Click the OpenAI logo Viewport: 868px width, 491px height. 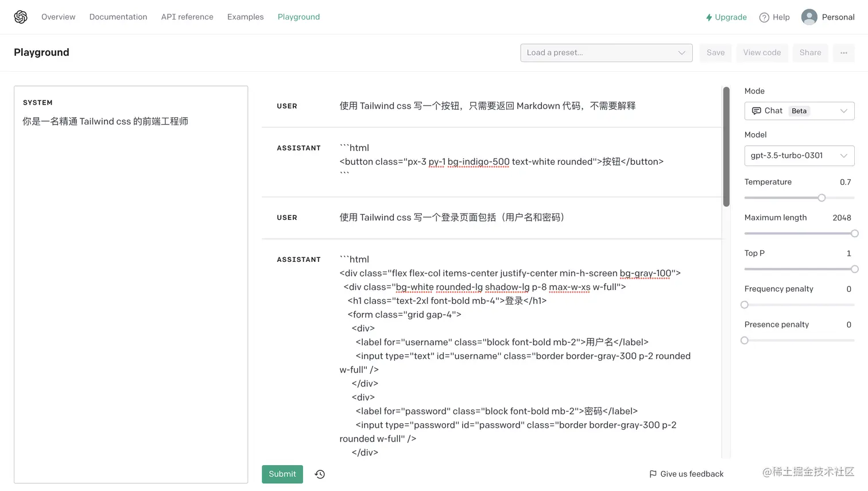(x=21, y=17)
